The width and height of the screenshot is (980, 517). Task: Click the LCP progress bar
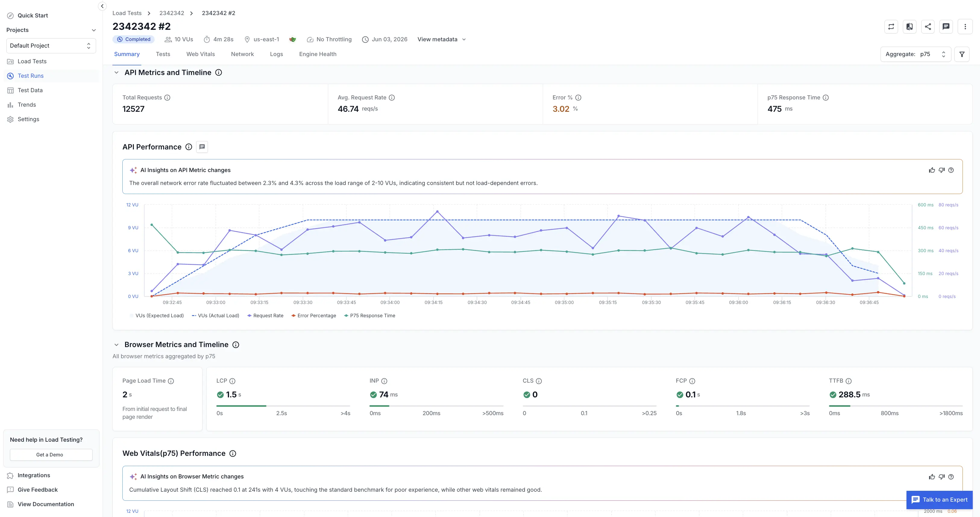tap(283, 406)
